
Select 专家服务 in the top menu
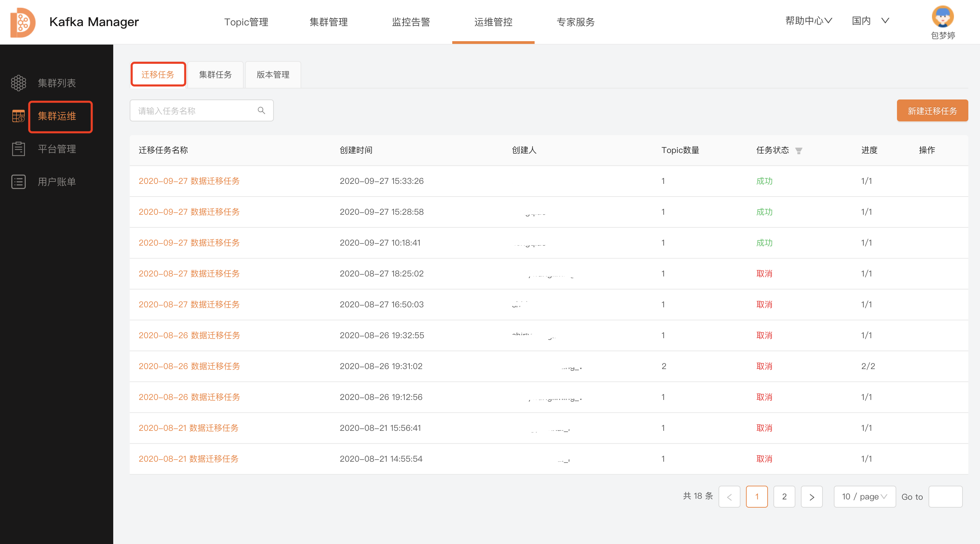point(575,22)
